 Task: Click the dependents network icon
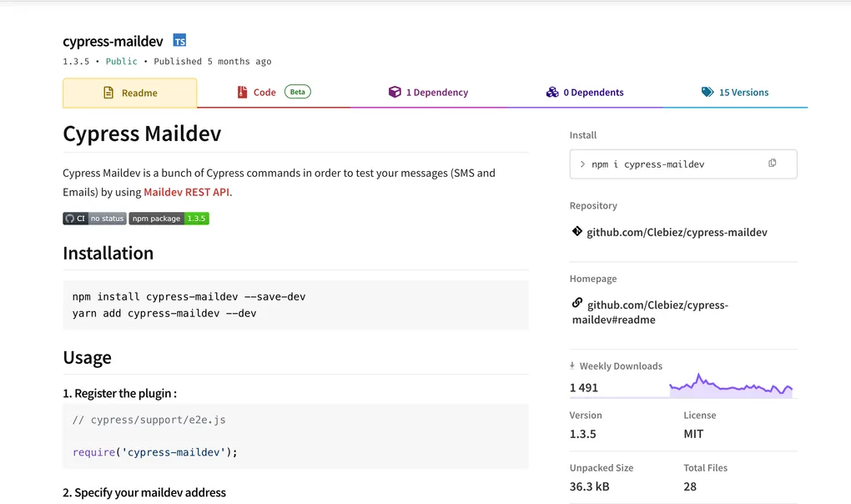click(552, 92)
